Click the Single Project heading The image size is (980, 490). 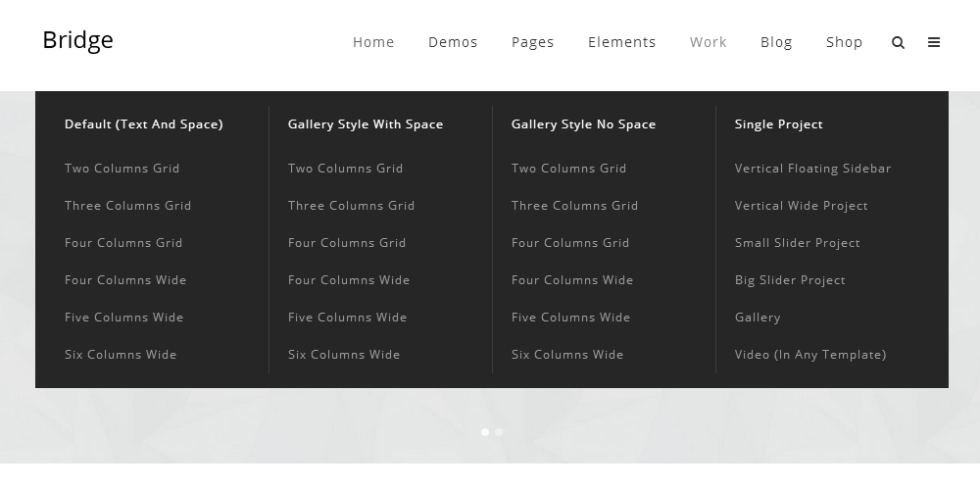point(779,124)
